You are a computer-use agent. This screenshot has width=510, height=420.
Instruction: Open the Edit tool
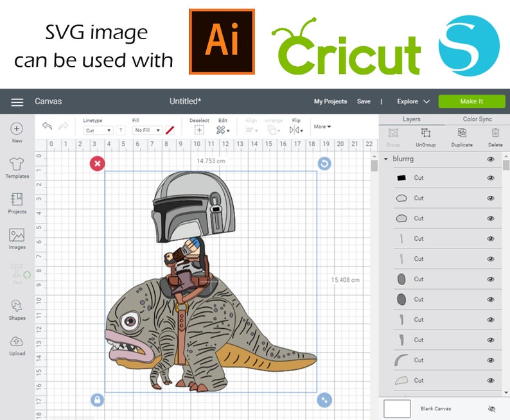point(220,130)
